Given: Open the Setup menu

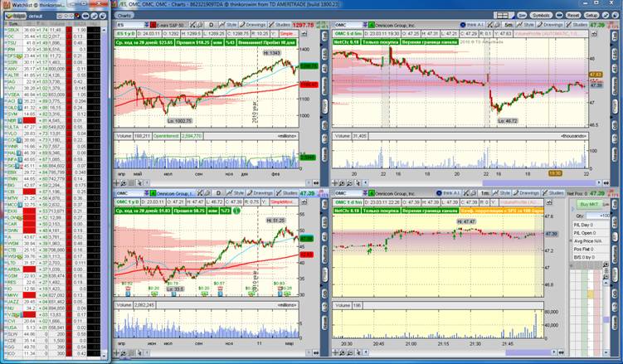Looking at the screenshot, I should (591, 16).
